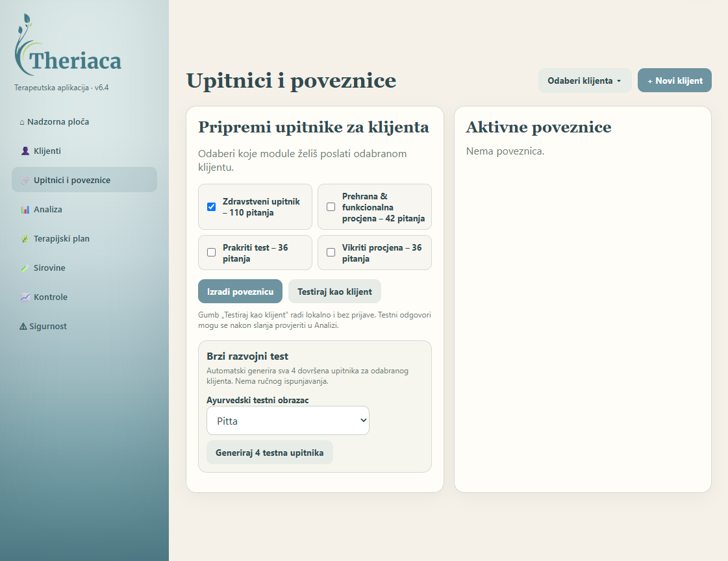Image resolution: width=728 pixels, height=561 pixels.
Task: Click the Ayurvedski testni obrazac label
Action: pos(258,400)
